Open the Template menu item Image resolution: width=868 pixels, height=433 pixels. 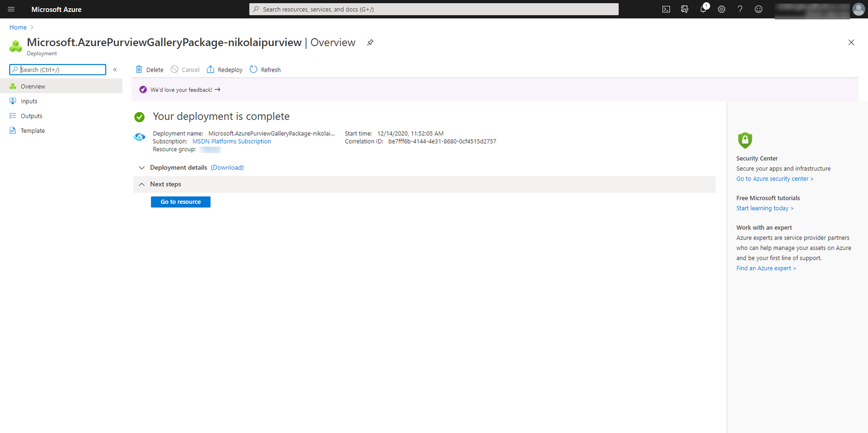click(33, 131)
